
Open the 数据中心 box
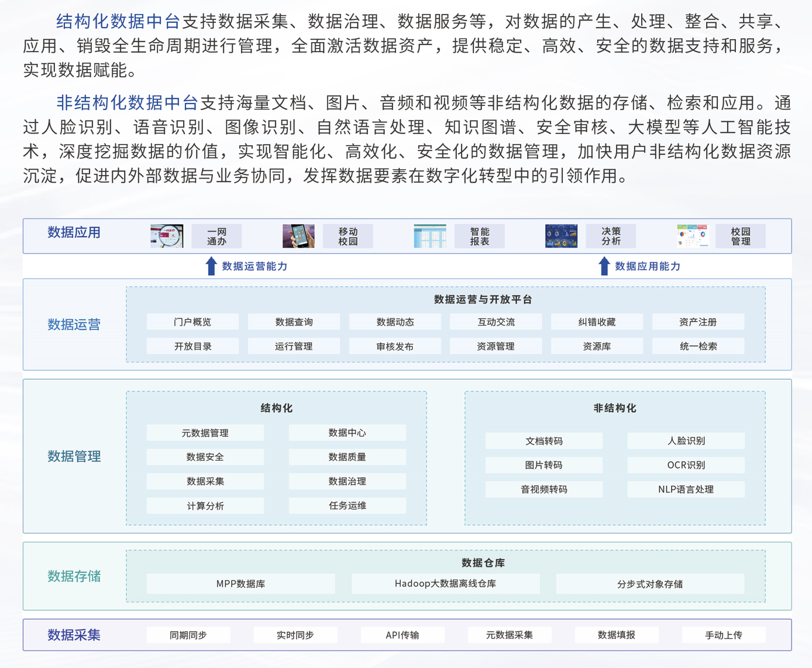point(347,433)
